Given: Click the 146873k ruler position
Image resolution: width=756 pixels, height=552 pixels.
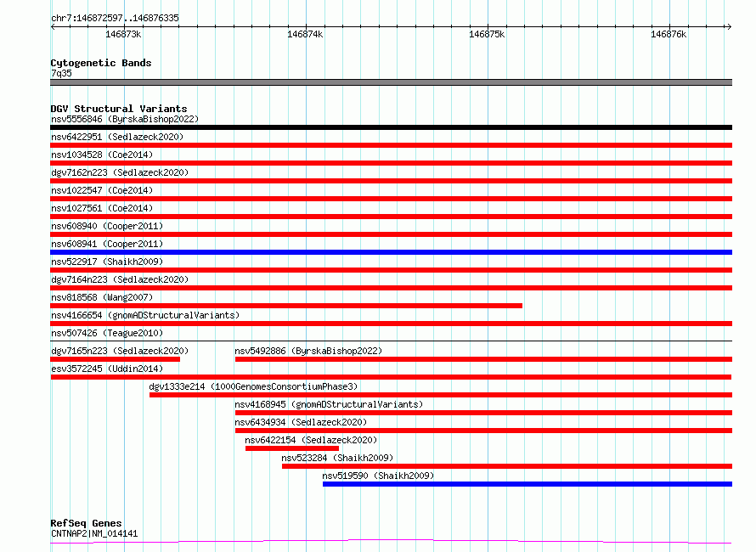Looking at the screenshot, I should tap(123, 34).
